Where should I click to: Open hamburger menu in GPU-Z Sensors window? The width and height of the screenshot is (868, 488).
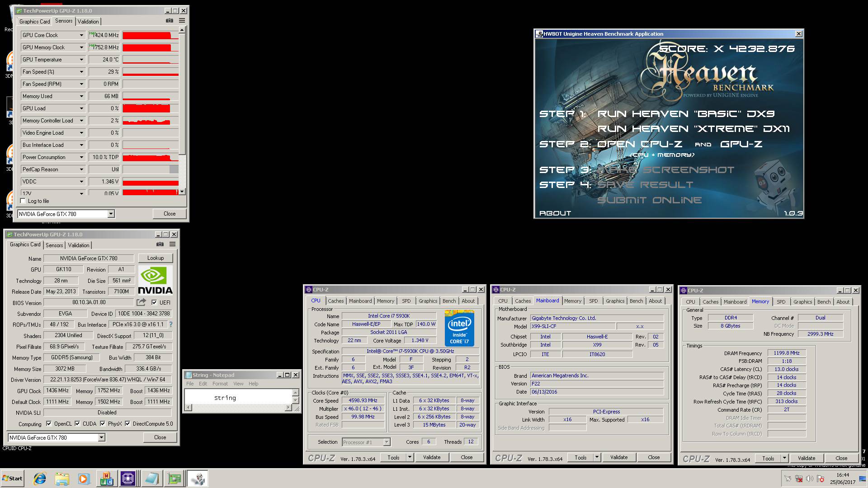[x=182, y=21]
